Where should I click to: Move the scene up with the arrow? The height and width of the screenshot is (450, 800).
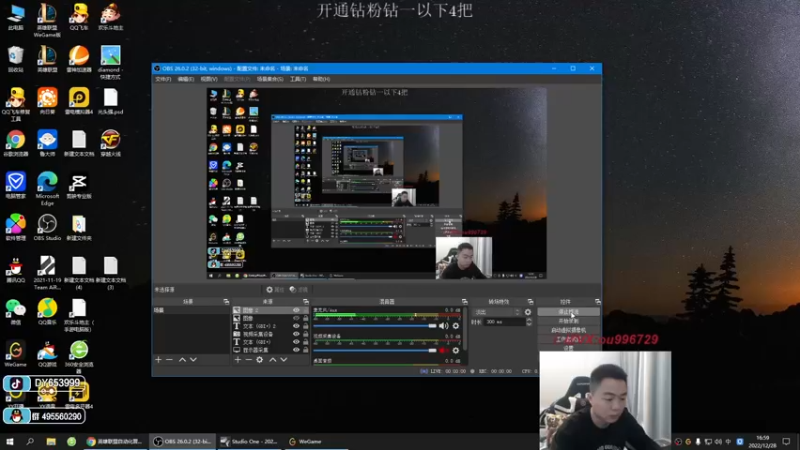tap(182, 360)
